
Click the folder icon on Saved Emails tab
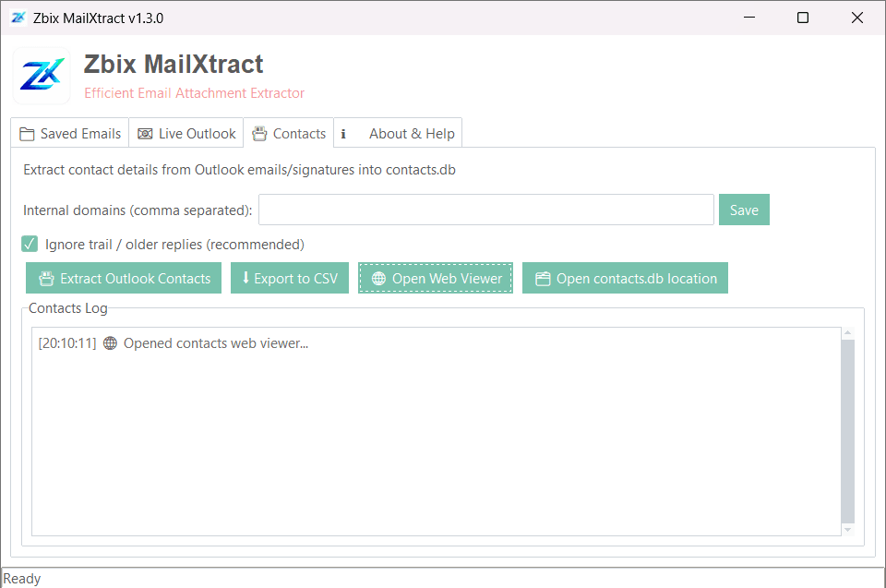(27, 134)
